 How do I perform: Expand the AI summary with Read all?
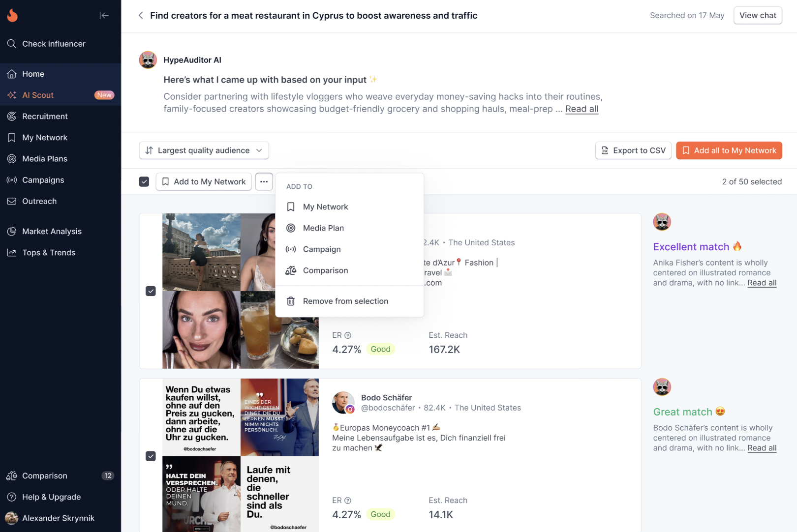582,109
